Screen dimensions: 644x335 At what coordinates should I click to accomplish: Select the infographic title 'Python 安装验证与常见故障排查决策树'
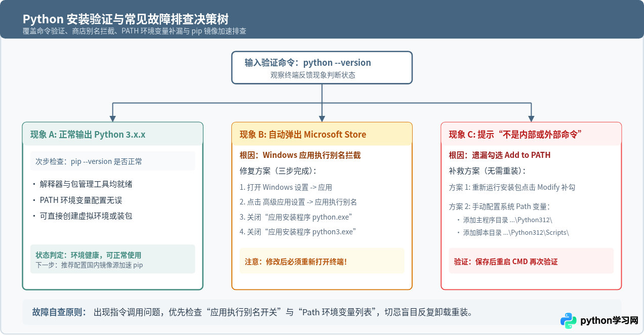[126, 19]
